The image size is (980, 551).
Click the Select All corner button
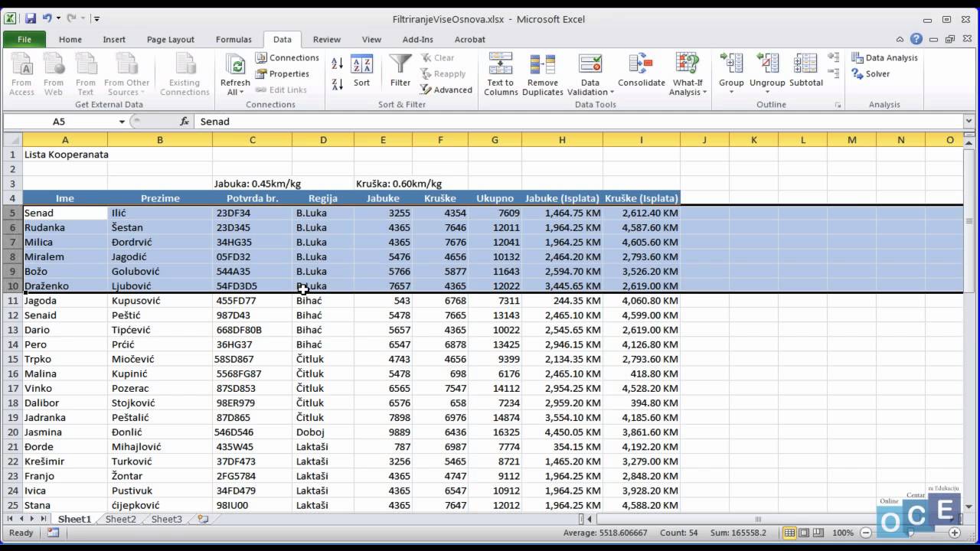coord(11,139)
